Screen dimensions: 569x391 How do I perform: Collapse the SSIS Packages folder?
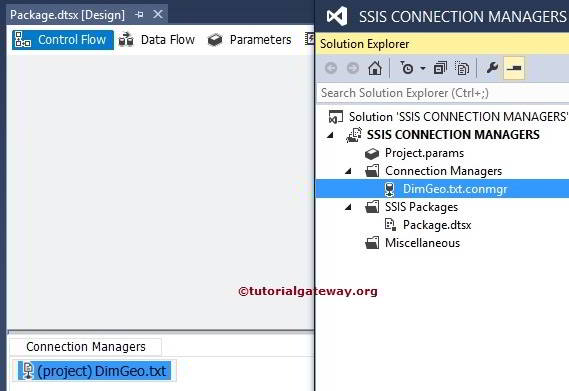348,207
